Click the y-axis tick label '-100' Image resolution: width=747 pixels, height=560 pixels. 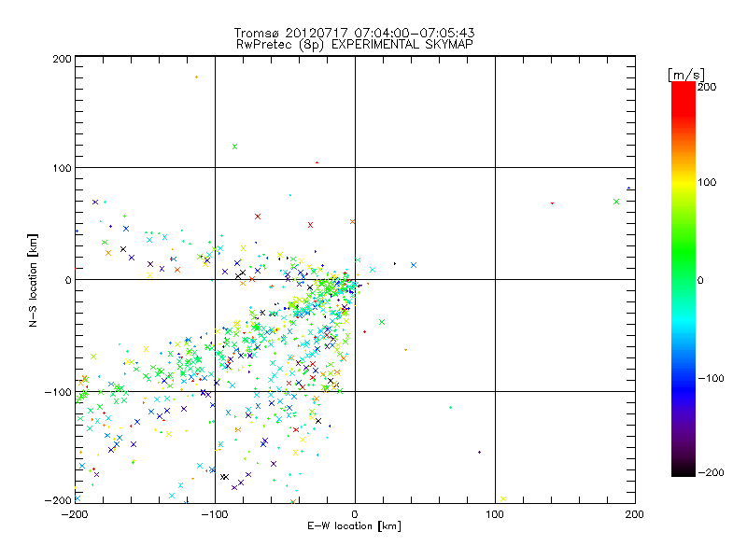[58, 392]
